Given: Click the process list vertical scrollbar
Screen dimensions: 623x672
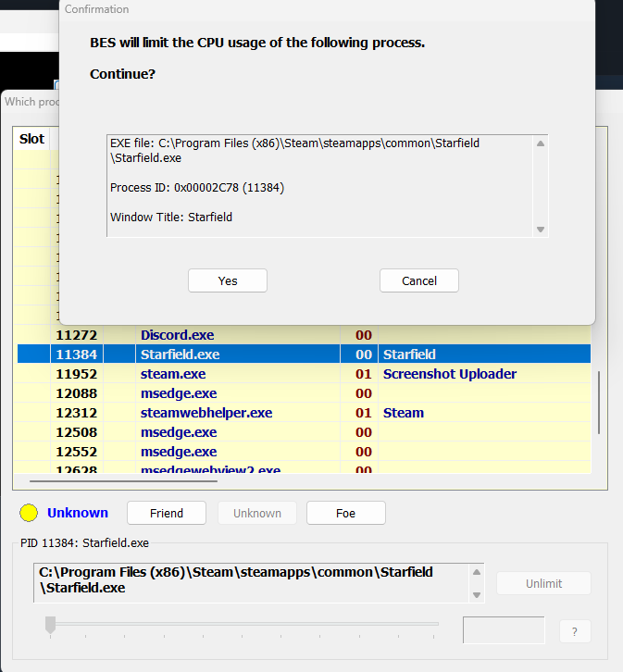Looking at the screenshot, I should coord(599,403).
